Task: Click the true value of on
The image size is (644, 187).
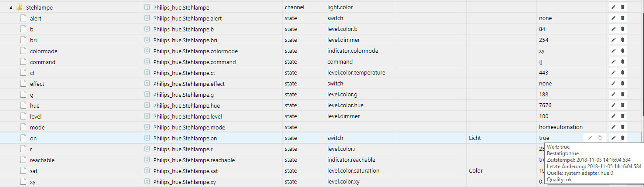Action: point(544,138)
